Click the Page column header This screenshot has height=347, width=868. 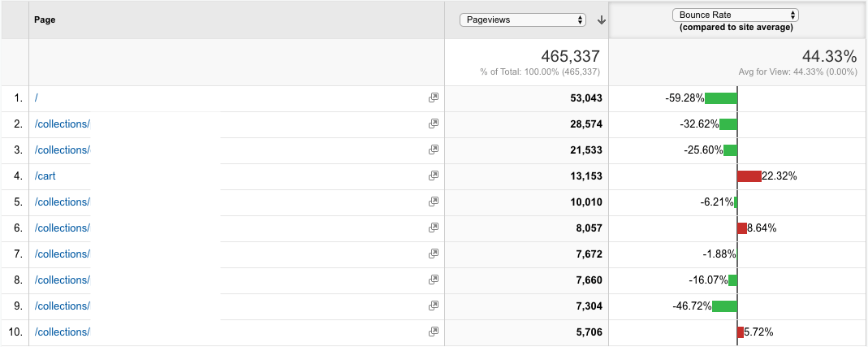[45, 20]
